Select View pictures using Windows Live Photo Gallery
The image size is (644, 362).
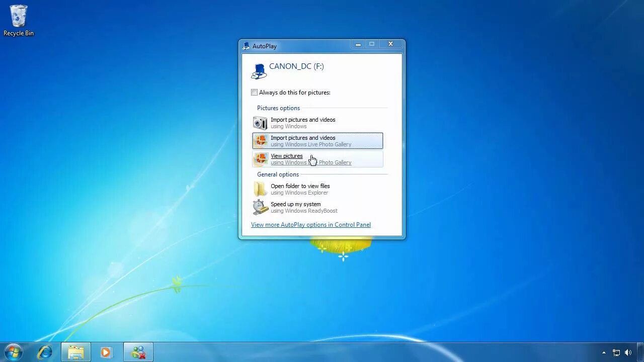tap(317, 159)
